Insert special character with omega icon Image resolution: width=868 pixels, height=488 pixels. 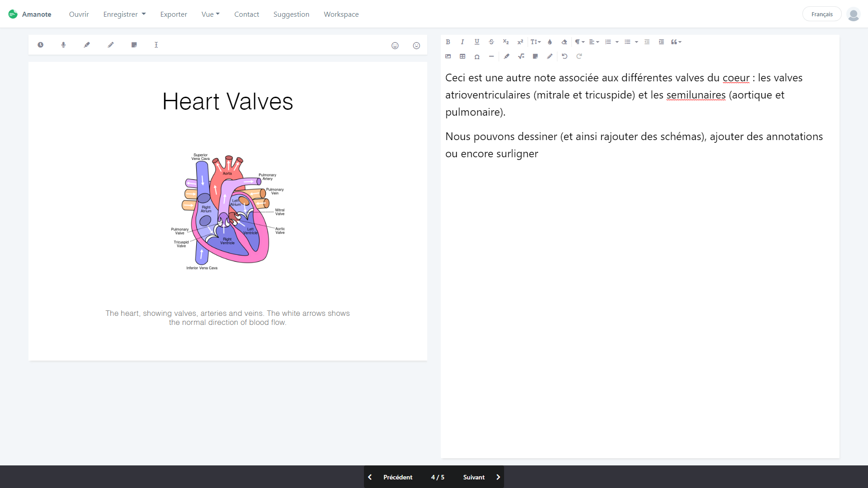(x=477, y=56)
